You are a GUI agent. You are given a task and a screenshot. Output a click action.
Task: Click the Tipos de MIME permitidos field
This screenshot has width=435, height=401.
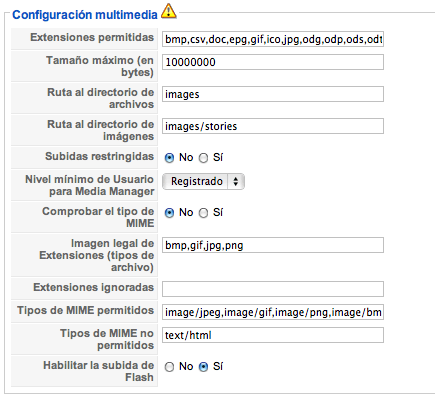[273, 312]
